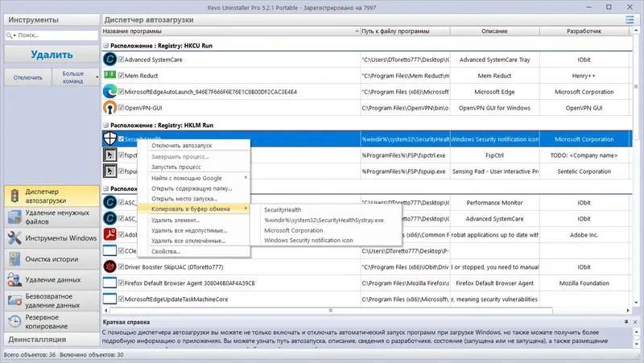Click the search magnifier icon
Screen dimensions: 644x363
click(9, 35)
